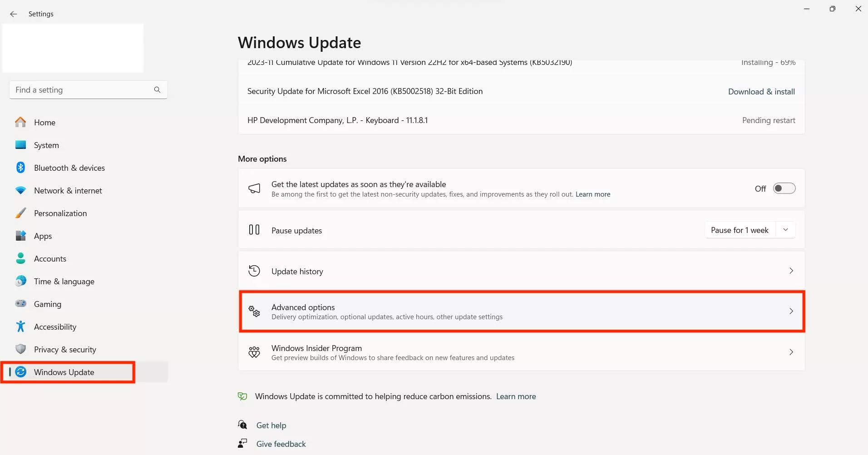Open Windows Insider Program chevron
The height and width of the screenshot is (455, 868).
click(791, 352)
